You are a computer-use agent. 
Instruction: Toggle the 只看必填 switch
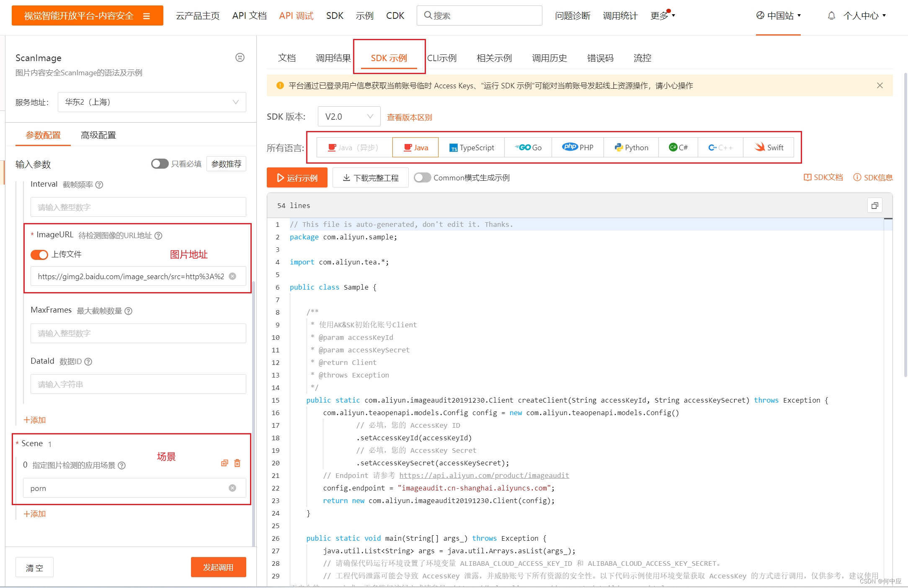tap(160, 164)
